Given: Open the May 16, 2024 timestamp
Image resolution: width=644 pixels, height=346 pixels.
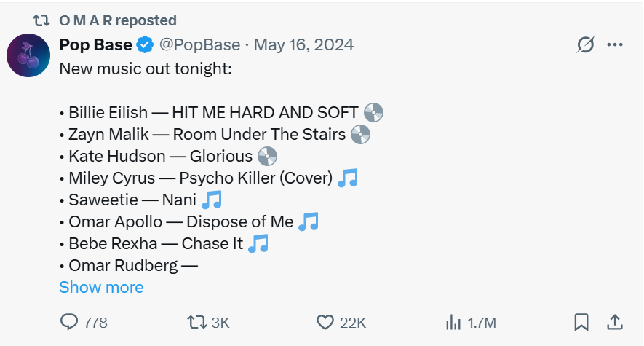Looking at the screenshot, I should 303,44.
